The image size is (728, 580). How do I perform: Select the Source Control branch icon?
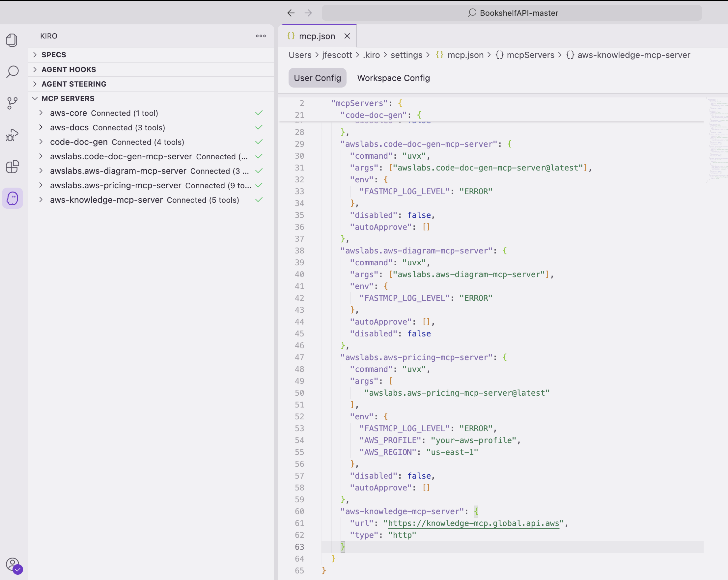pyautogui.click(x=13, y=103)
